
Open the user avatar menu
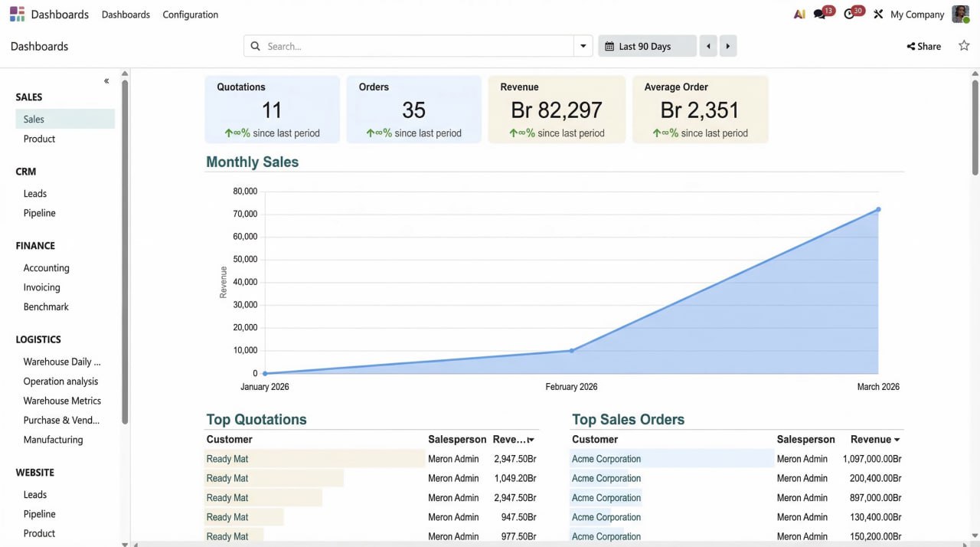point(960,15)
